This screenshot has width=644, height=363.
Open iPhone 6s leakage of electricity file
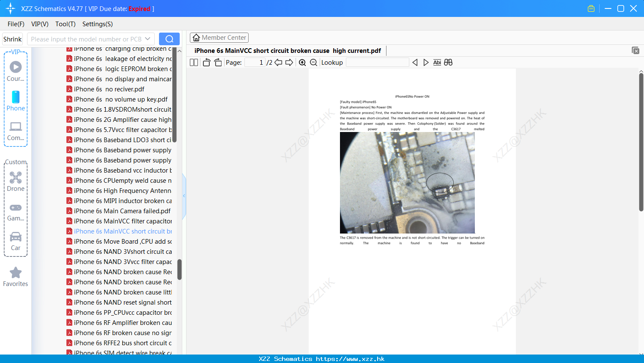(x=119, y=59)
